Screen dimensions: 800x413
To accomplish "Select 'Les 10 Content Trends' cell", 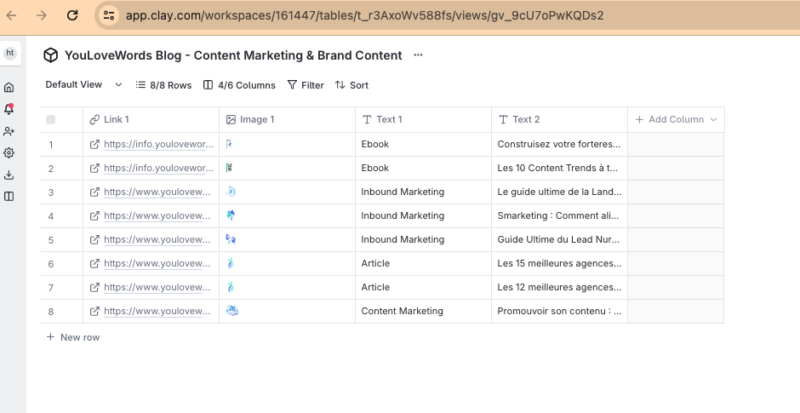I will click(x=560, y=168).
